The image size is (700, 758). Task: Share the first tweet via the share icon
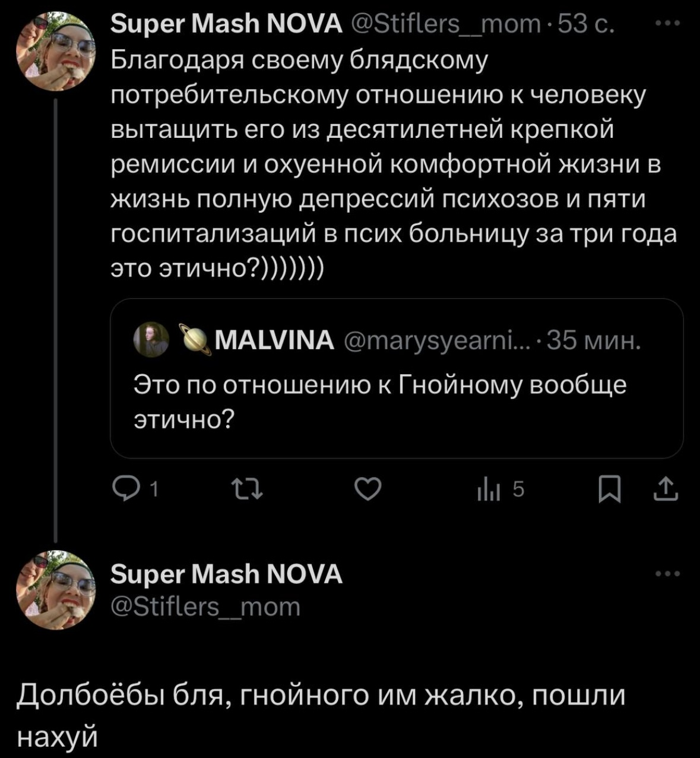coord(666,490)
